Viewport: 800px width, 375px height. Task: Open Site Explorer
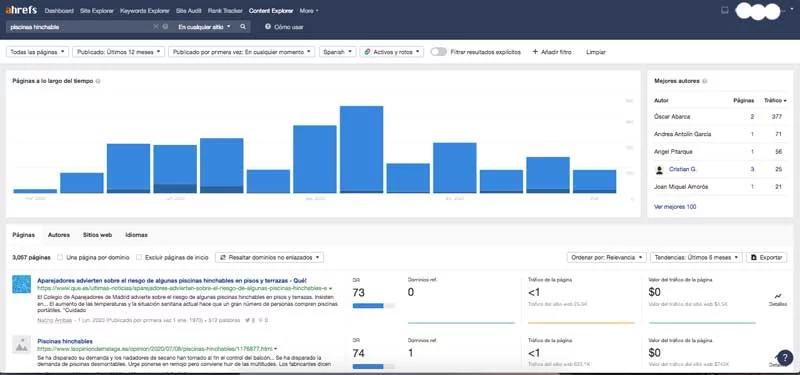coord(97,11)
